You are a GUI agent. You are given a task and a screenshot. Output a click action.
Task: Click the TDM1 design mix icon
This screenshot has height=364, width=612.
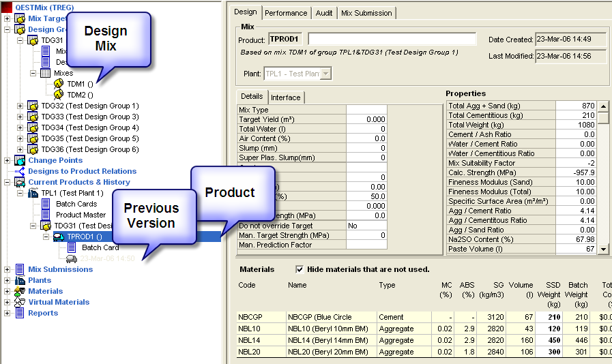tap(58, 84)
